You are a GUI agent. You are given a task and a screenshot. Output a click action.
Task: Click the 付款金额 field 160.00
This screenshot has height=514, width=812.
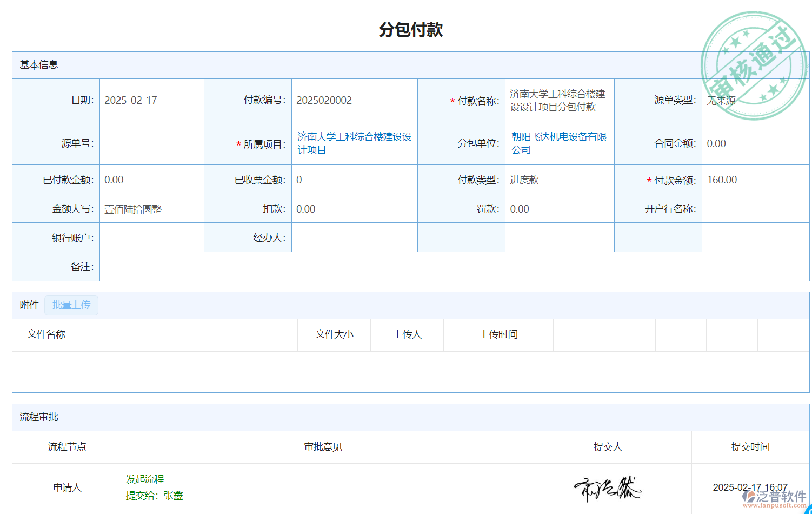722,180
